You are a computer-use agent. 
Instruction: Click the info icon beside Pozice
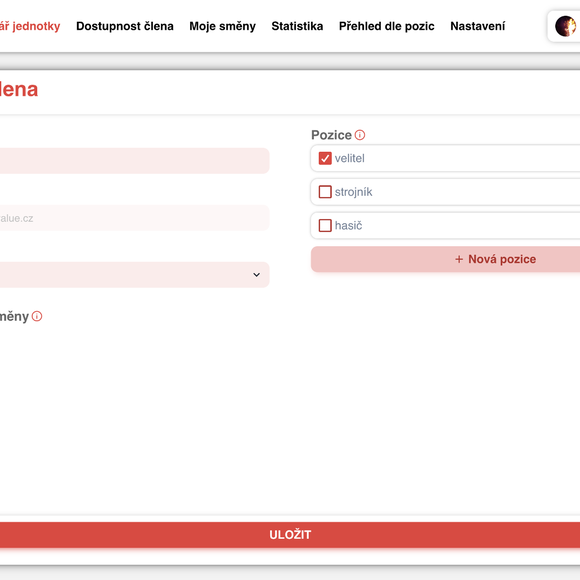pyautogui.click(x=360, y=135)
